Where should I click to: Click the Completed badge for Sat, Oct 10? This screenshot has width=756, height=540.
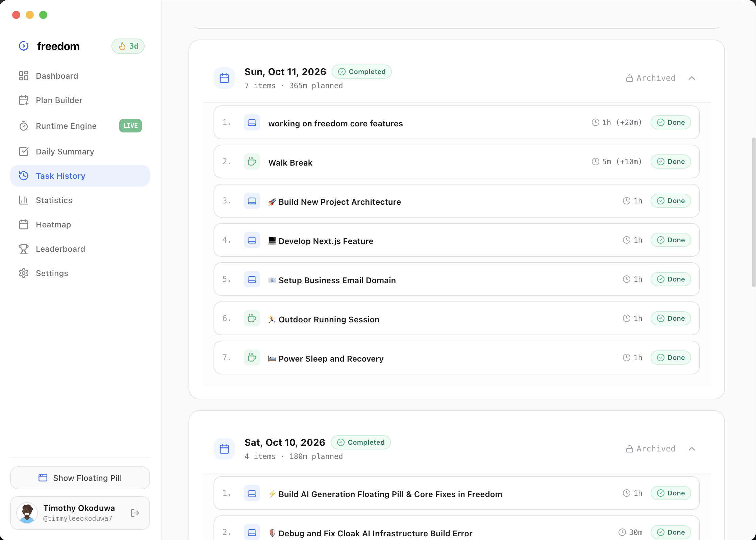[361, 442]
